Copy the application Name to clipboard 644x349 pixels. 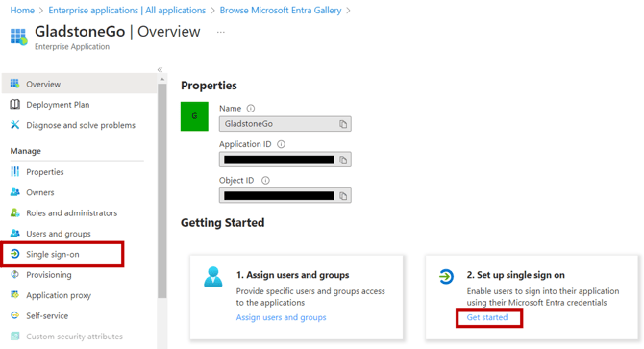pyautogui.click(x=343, y=124)
